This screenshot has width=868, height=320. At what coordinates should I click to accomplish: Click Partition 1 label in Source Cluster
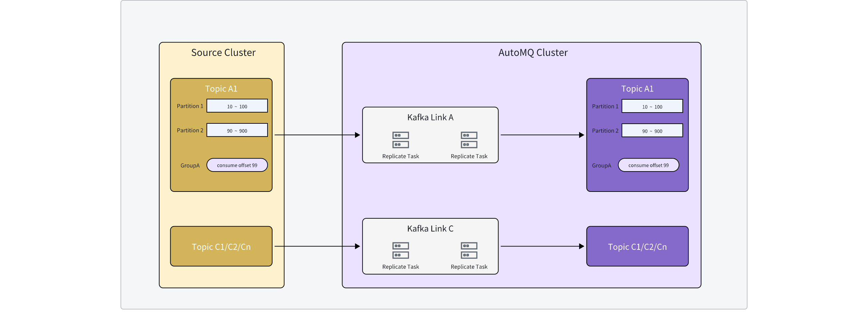click(x=190, y=106)
